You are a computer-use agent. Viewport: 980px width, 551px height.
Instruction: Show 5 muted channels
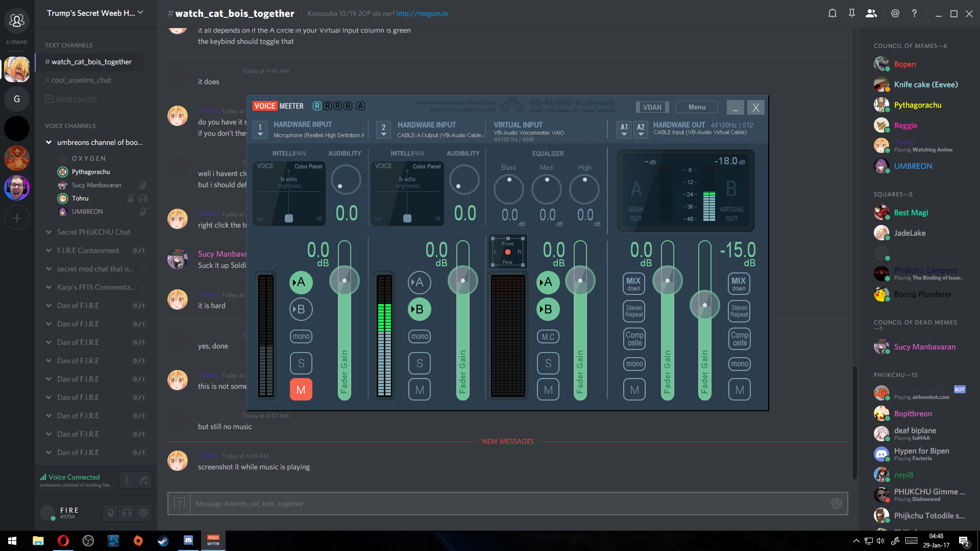click(x=71, y=99)
